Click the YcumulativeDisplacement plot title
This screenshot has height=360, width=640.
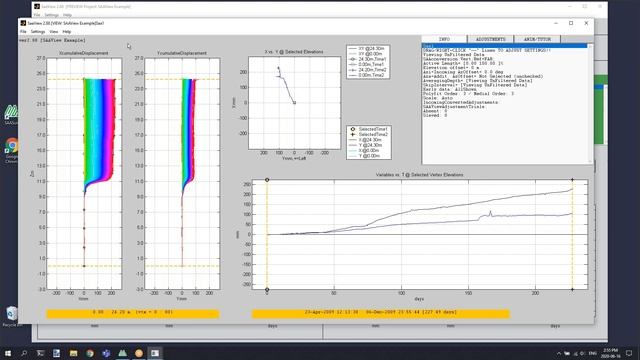(x=182, y=53)
